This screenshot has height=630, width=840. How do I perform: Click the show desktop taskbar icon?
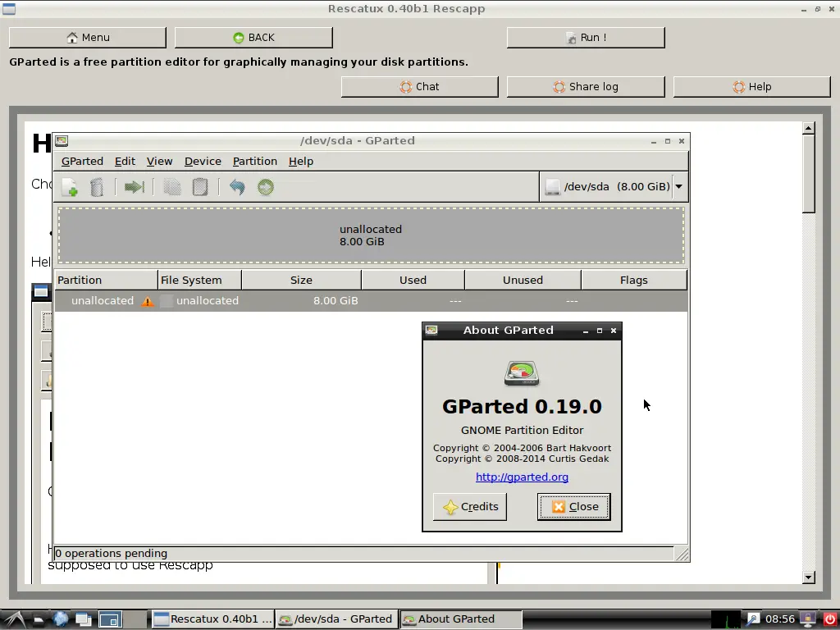84,620
